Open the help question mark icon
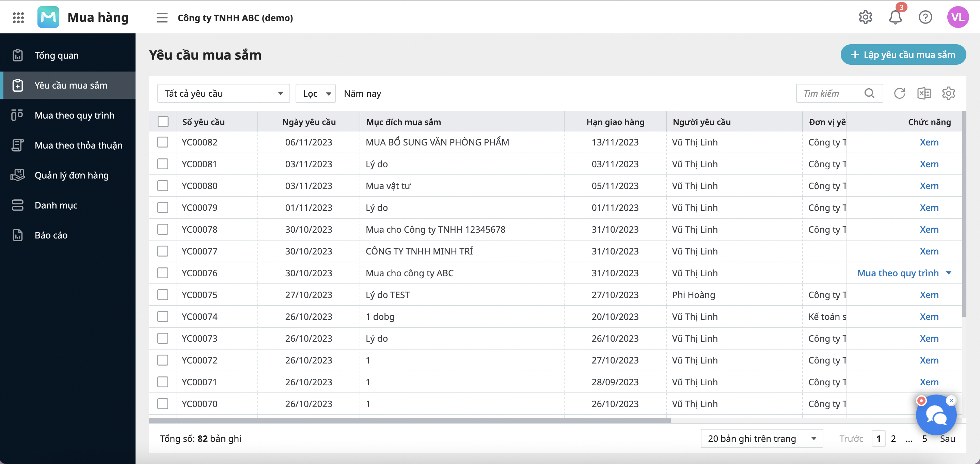The height and width of the screenshot is (464, 980). (x=925, y=17)
